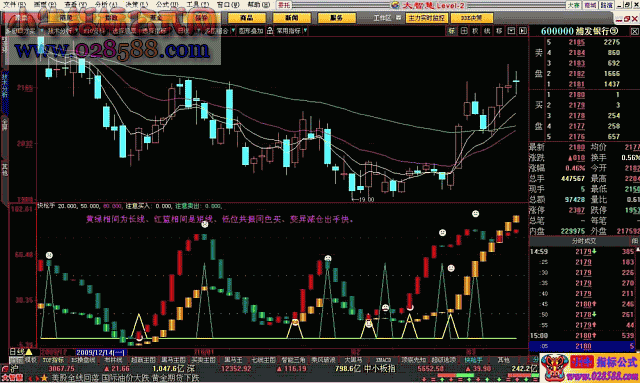Open the 帮助 menu

tap(258, 5)
